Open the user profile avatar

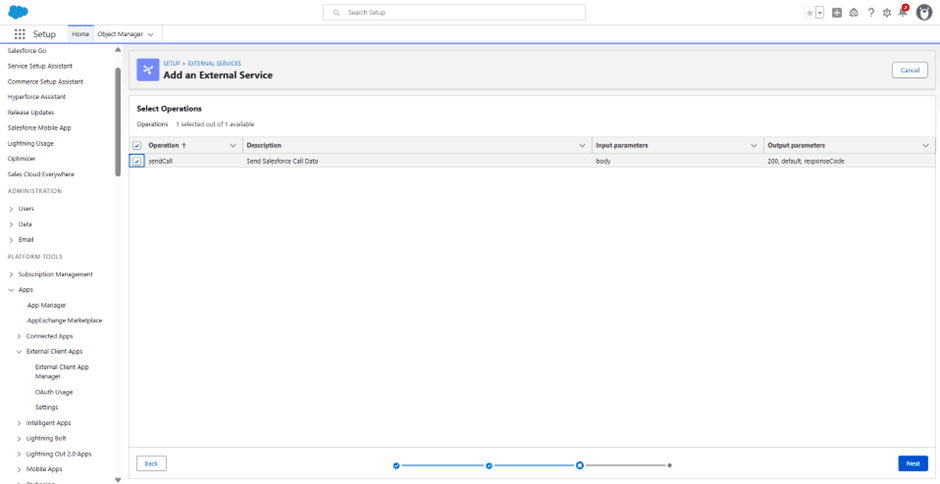[x=924, y=13]
